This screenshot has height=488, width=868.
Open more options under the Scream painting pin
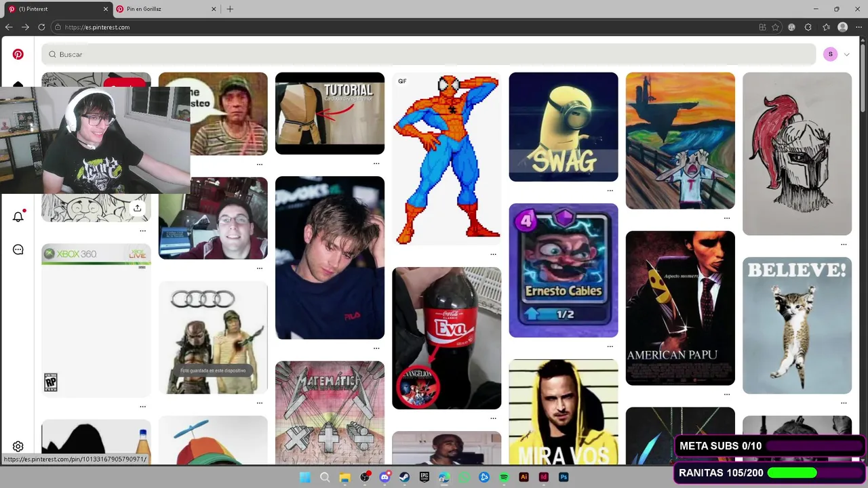726,218
